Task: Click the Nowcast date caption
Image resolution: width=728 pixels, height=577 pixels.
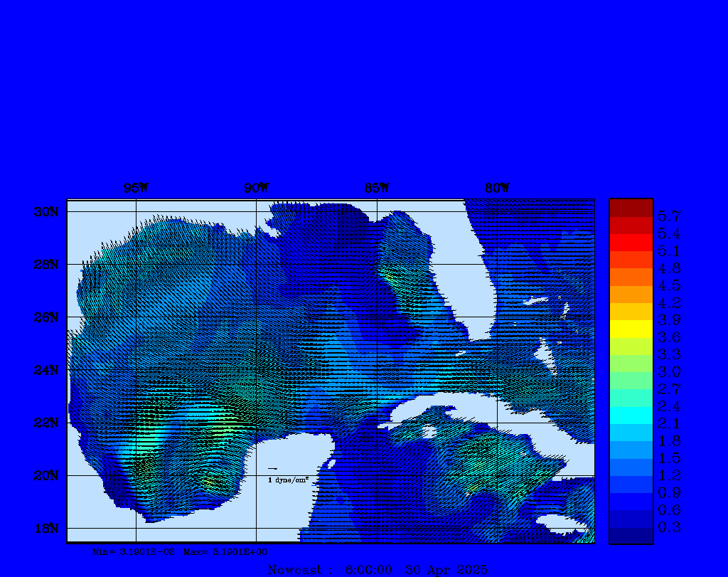Action: pos(378,570)
